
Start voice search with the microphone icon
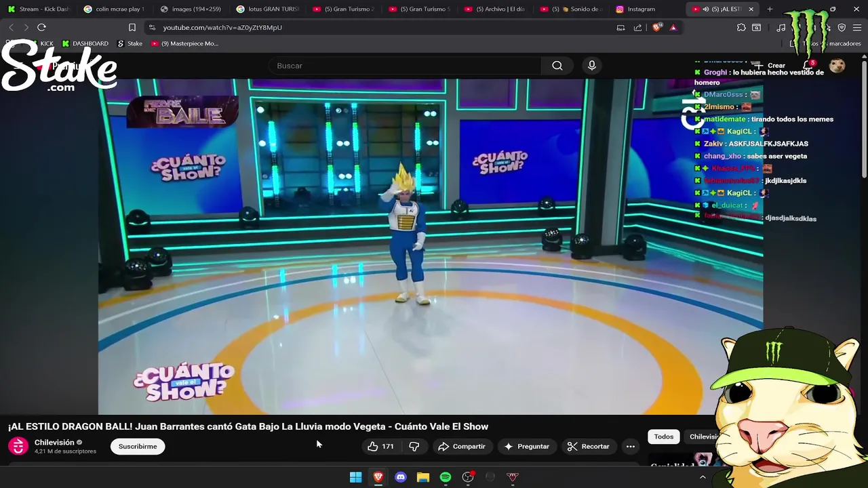pyautogui.click(x=592, y=66)
